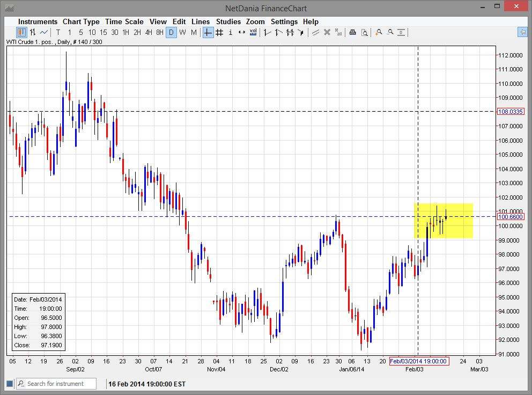Expand the Chart Type menu

tap(82, 21)
